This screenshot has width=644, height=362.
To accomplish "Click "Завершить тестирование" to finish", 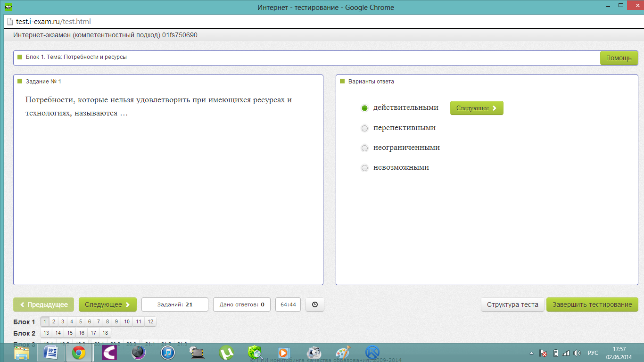I will click(592, 304).
